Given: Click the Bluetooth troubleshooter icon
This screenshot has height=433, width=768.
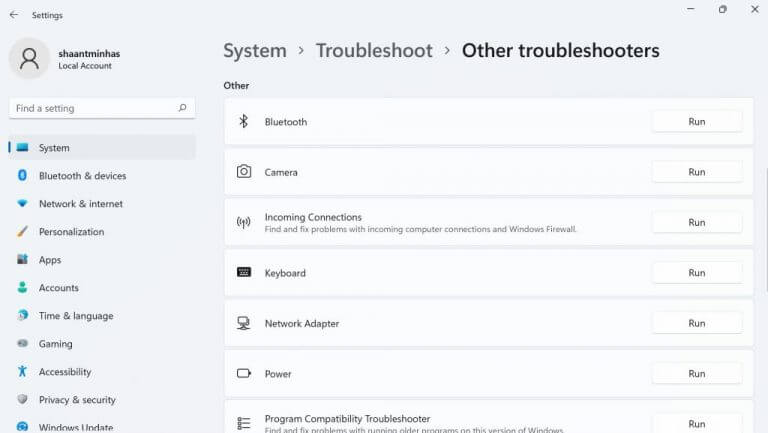Looking at the screenshot, I should tap(243, 122).
